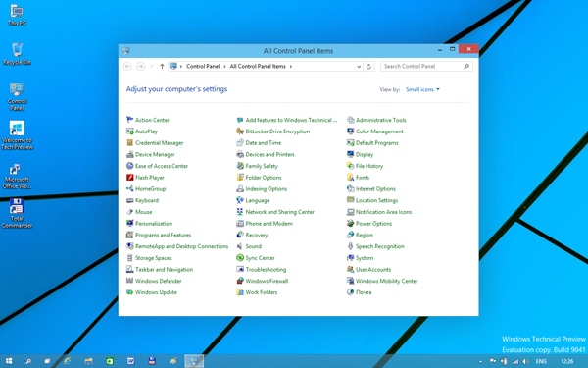588x368 pixels.
Task: Click All Control Panel Items breadcrumb
Action: [258, 67]
